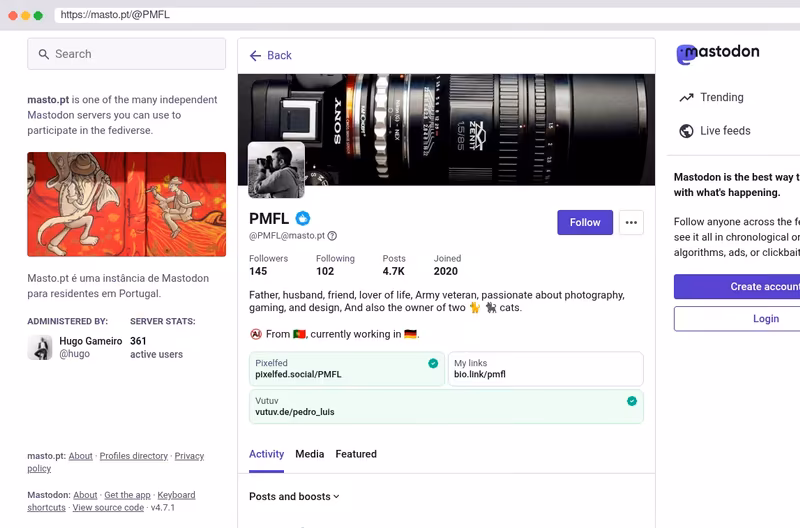
Task: Switch to the Media tab
Action: point(310,454)
